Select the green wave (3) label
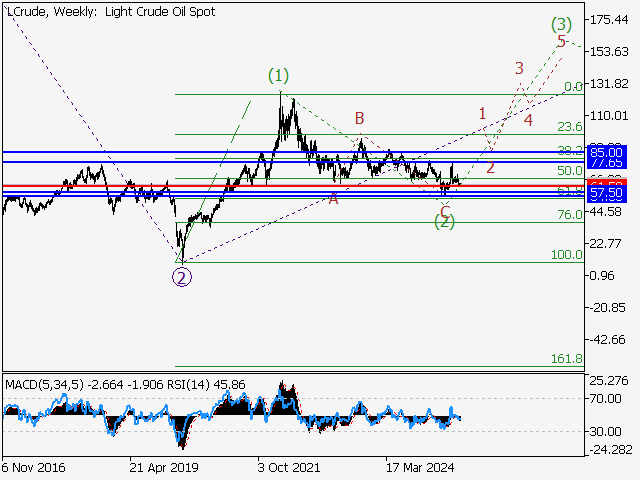640x480 pixels. coord(558,22)
